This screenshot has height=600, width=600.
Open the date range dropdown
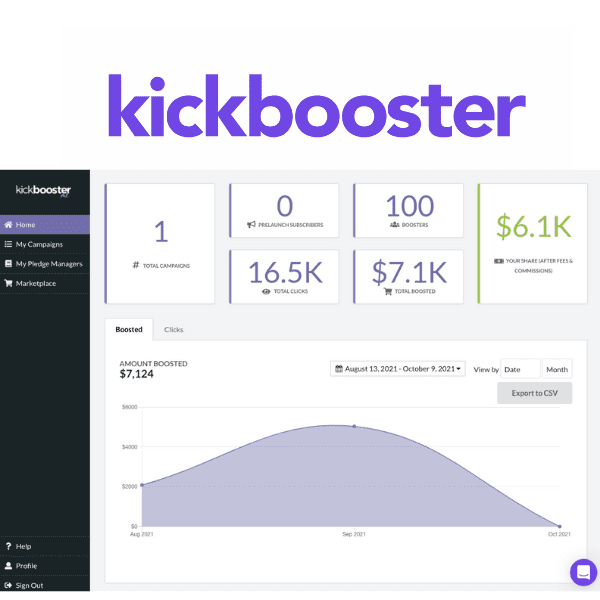[x=397, y=369]
